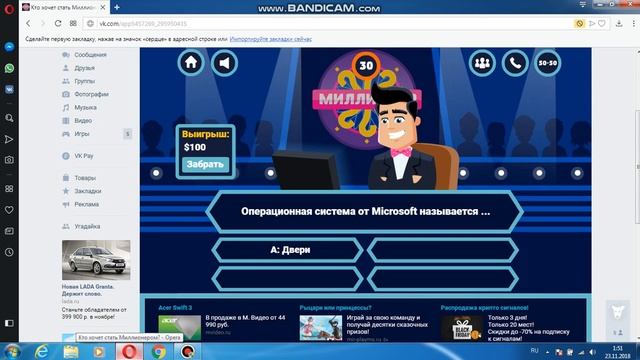Show hidden tray icons arrow
The image size is (640, 360).
547,352
